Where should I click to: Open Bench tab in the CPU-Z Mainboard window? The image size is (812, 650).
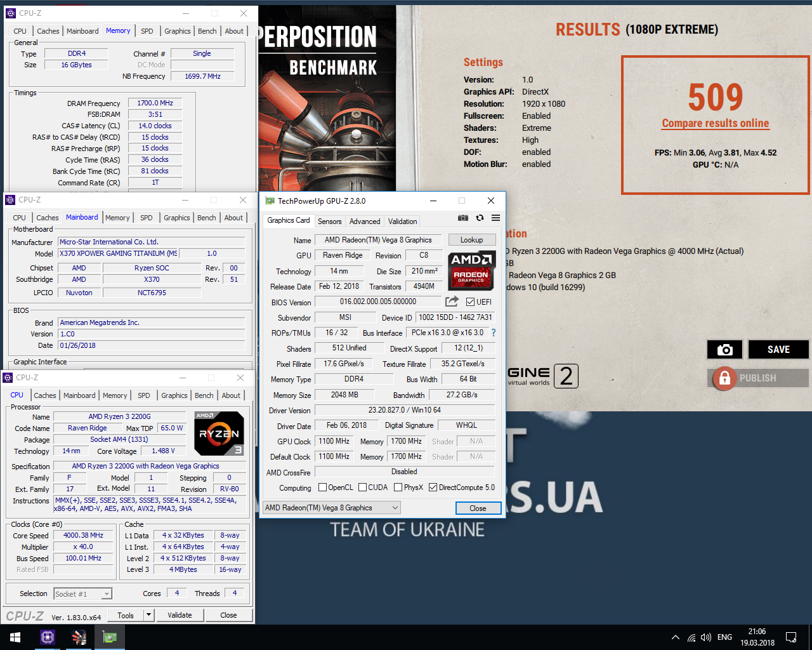coord(206,218)
